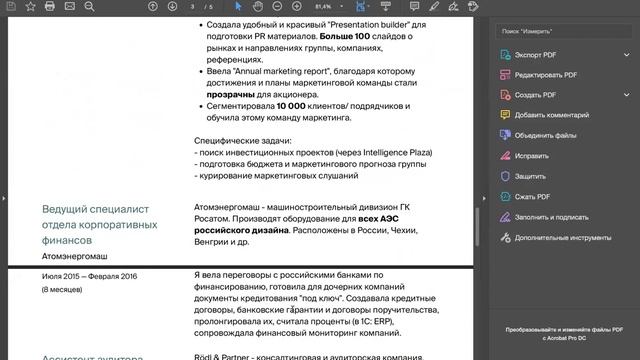Click the line 'Специфические задачи:'

(243, 141)
